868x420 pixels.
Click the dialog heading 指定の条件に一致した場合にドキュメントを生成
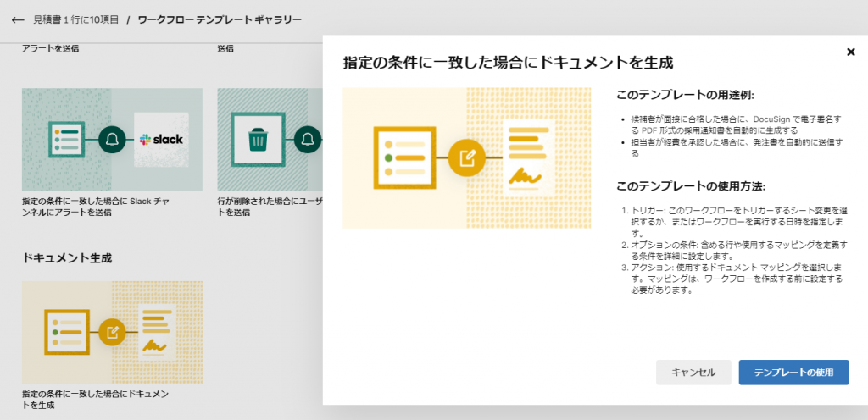[x=509, y=62]
